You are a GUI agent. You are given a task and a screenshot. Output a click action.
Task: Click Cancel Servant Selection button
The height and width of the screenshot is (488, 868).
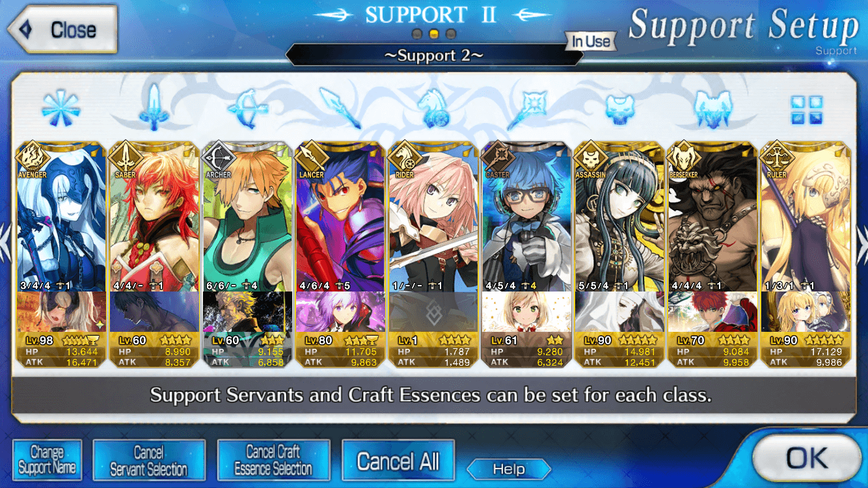coord(149,460)
